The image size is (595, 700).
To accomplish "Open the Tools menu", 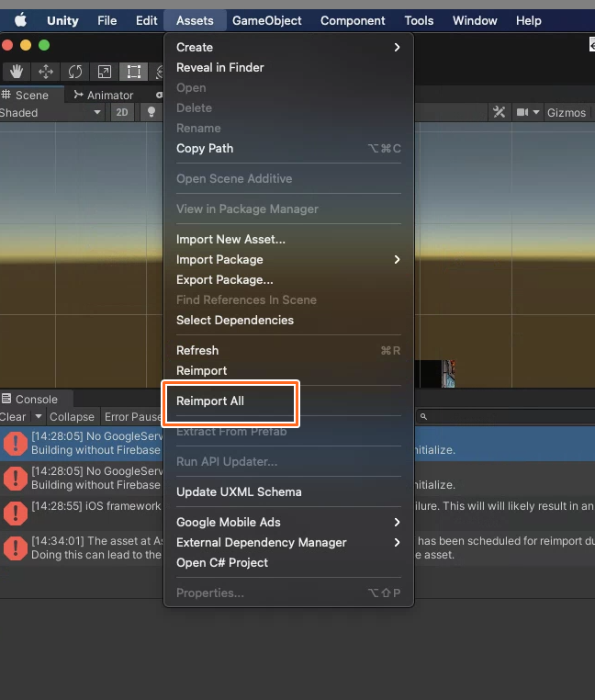I will tap(419, 20).
